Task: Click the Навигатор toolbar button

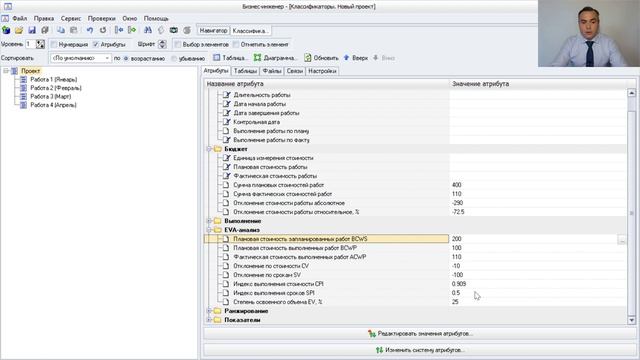Action: [x=213, y=31]
